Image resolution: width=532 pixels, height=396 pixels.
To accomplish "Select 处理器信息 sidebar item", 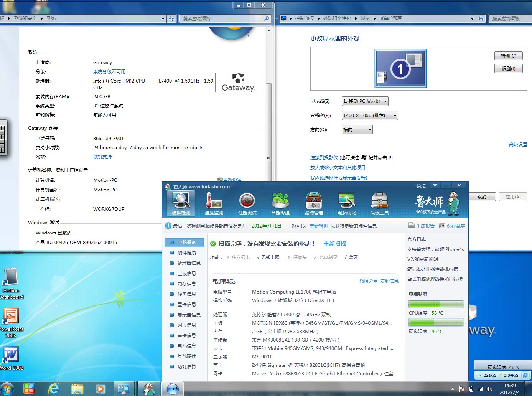I will click(185, 263).
